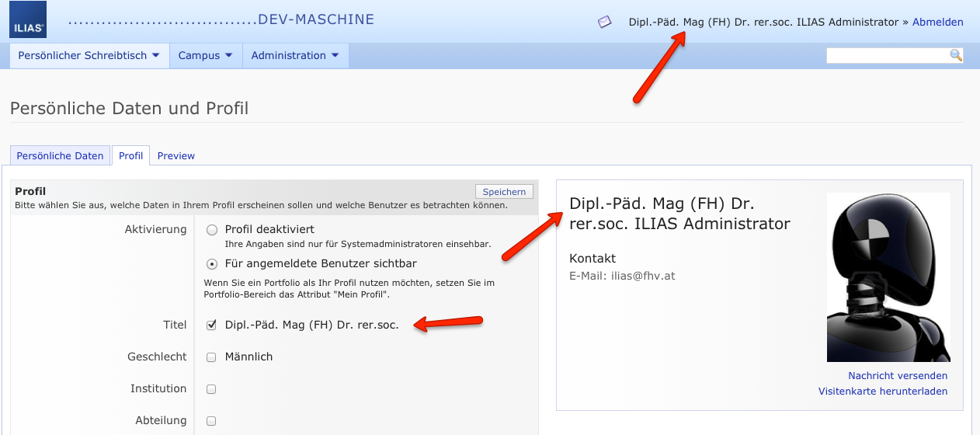
Task: Switch to the Persönliche Daten tab
Action: click(x=60, y=155)
